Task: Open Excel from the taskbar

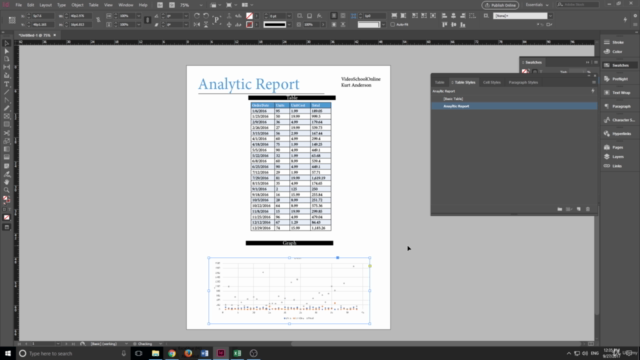Action: [x=237, y=353]
